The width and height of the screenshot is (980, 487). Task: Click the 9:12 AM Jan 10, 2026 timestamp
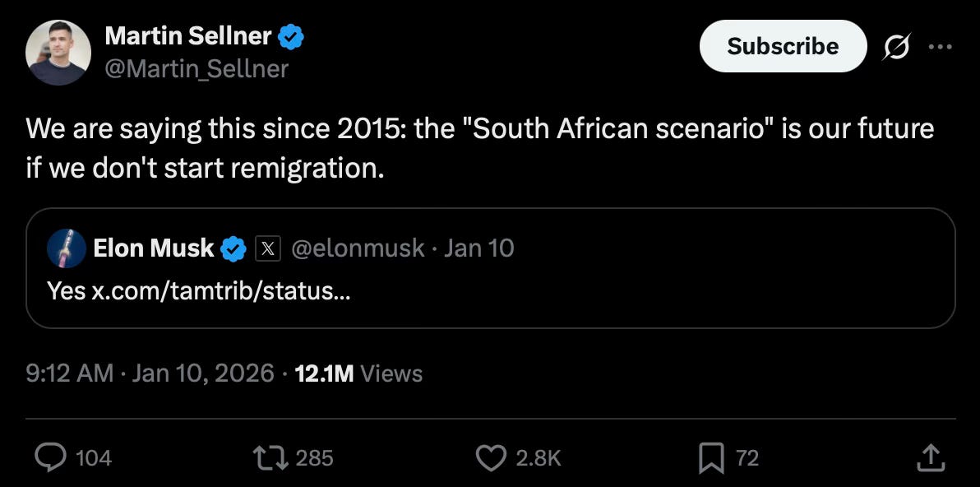click(x=150, y=373)
